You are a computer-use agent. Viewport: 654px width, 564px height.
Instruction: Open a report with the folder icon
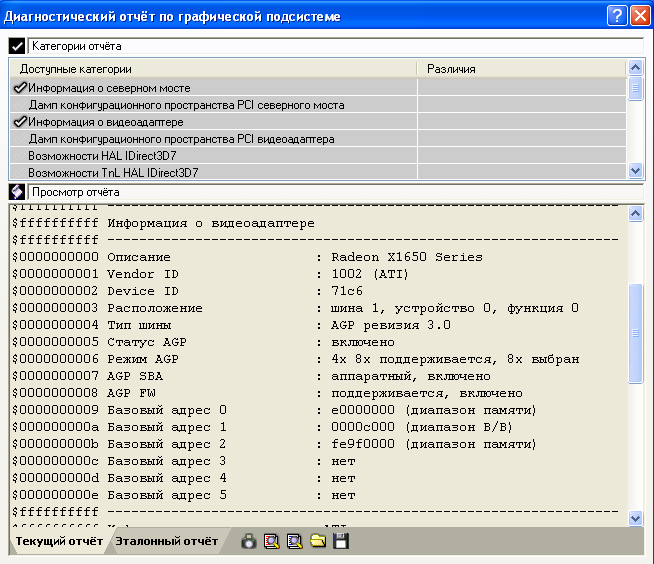click(x=318, y=541)
